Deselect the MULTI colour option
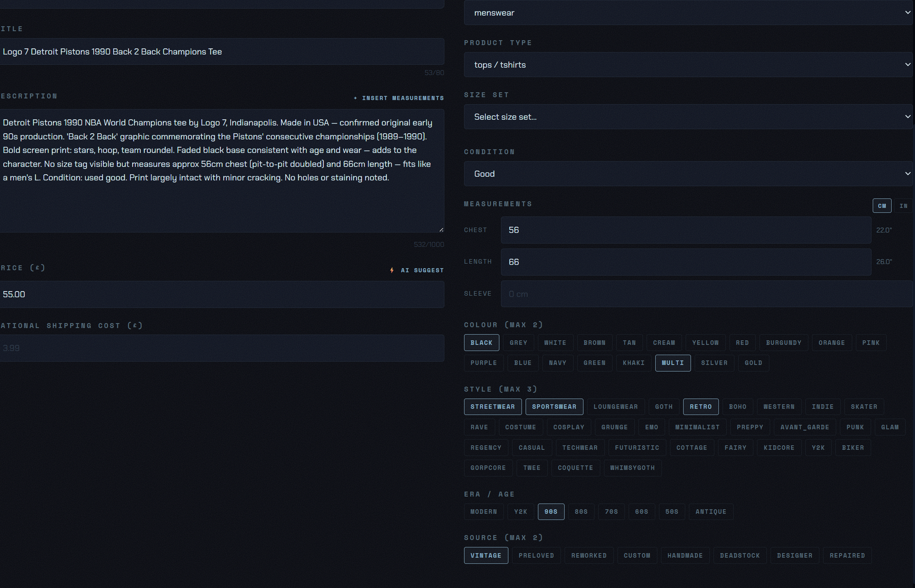This screenshot has width=915, height=588. (x=673, y=363)
